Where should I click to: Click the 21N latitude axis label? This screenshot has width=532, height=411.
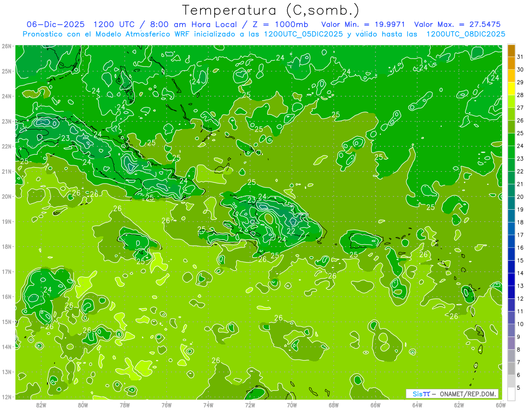7,171
